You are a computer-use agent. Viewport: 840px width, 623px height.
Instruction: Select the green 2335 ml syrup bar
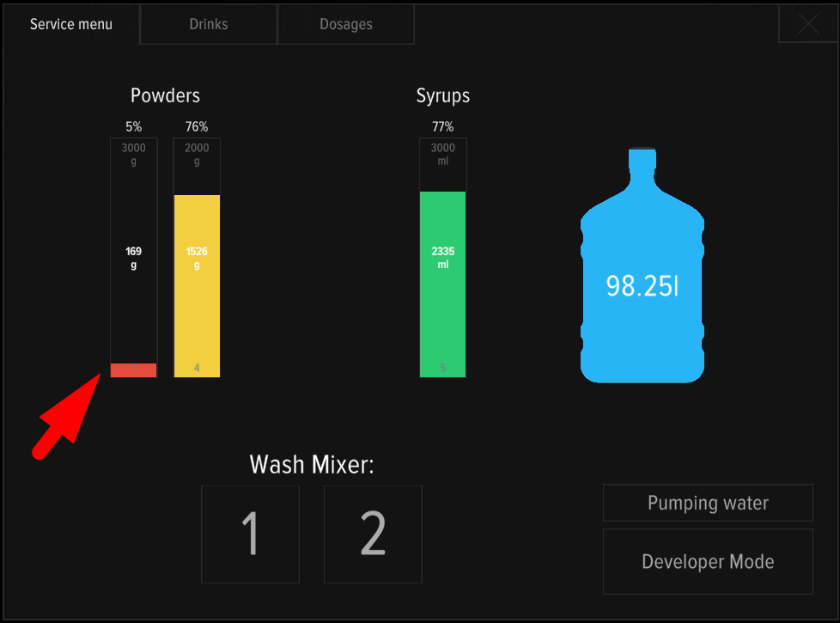(x=442, y=284)
